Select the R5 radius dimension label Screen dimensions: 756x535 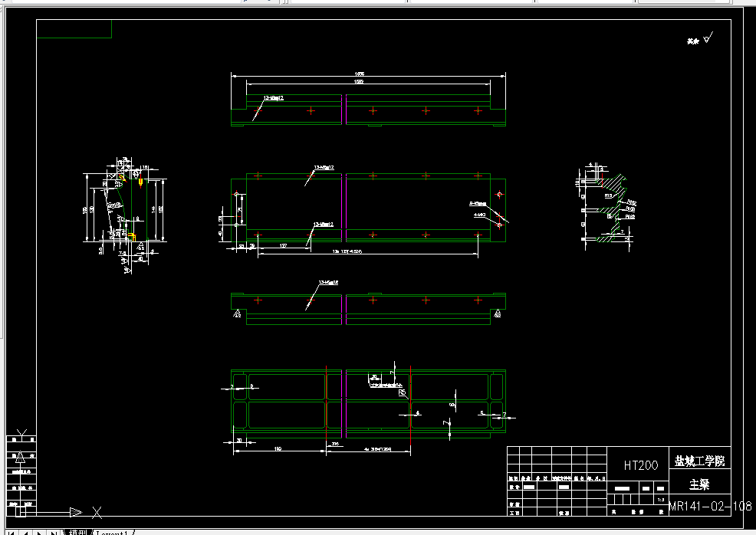pyautogui.click(x=402, y=392)
